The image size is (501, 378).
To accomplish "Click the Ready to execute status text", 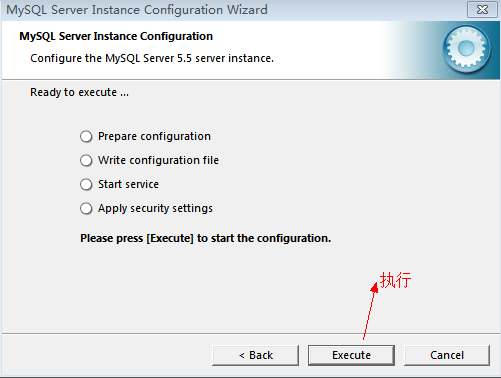I will (x=79, y=92).
